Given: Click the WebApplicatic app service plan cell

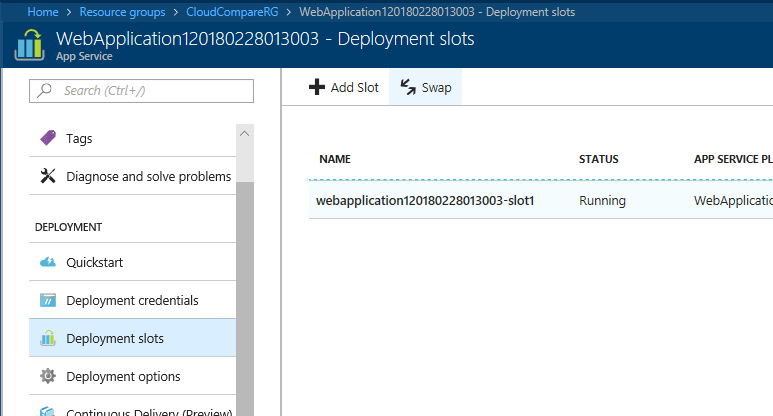Looking at the screenshot, I should tap(733, 201).
